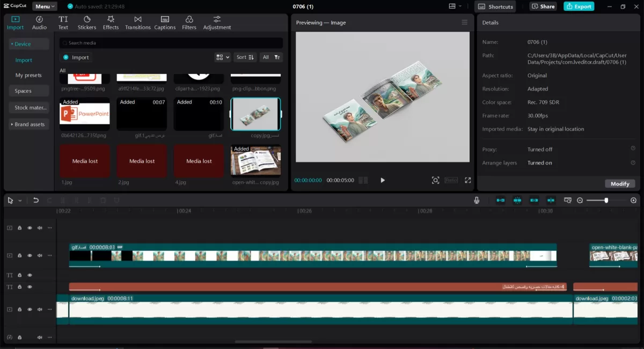Hide the download.jpeg track with eye icon
This screenshot has height=349, width=644.
coord(30,309)
